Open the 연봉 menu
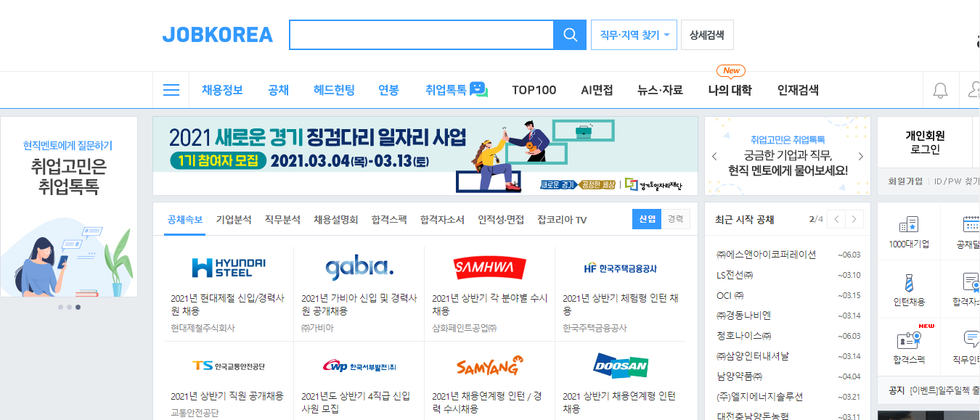This screenshot has width=980, height=420. pyautogui.click(x=388, y=90)
